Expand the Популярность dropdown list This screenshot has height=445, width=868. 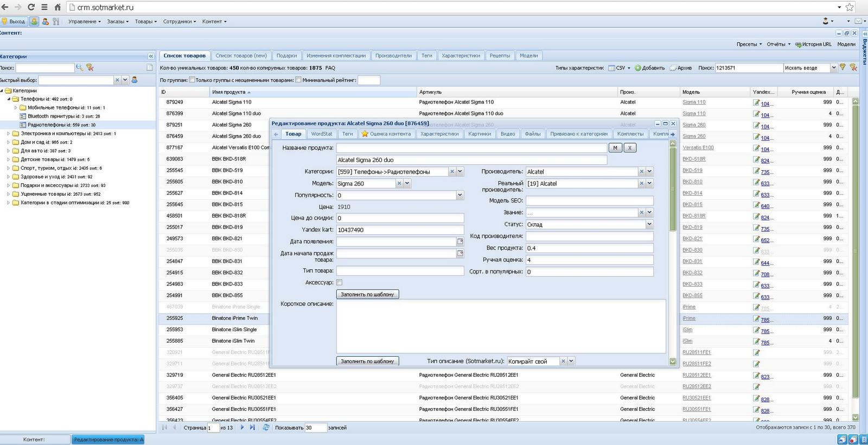[459, 195]
